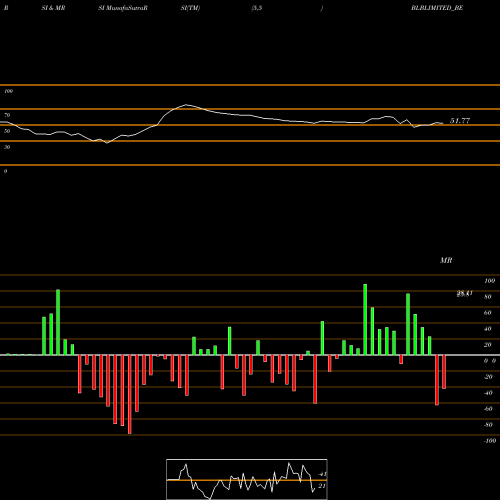This screenshot has width=500, height=500.
Task: Click the 100 label on the MR axis
Action: 489,281
